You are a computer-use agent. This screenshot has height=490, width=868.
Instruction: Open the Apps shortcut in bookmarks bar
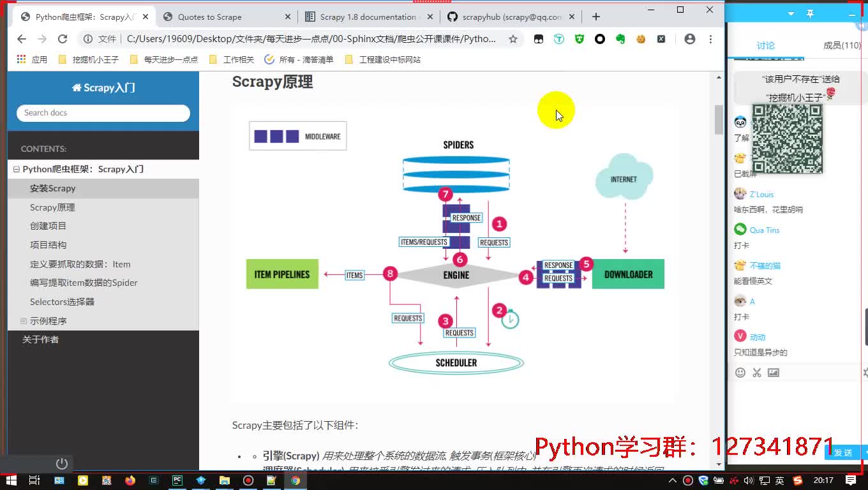coord(32,59)
